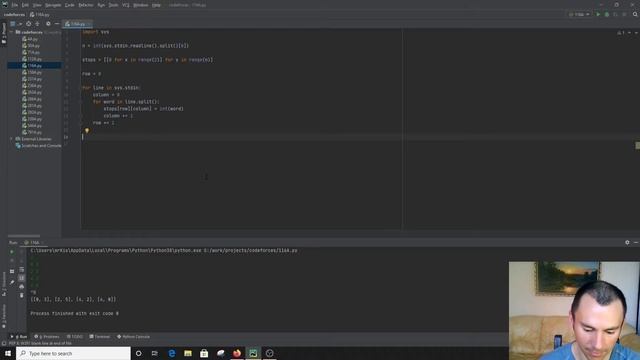The width and height of the screenshot is (640, 360).
Task: Toggle Scroll to End in Run console
Action: point(21,278)
